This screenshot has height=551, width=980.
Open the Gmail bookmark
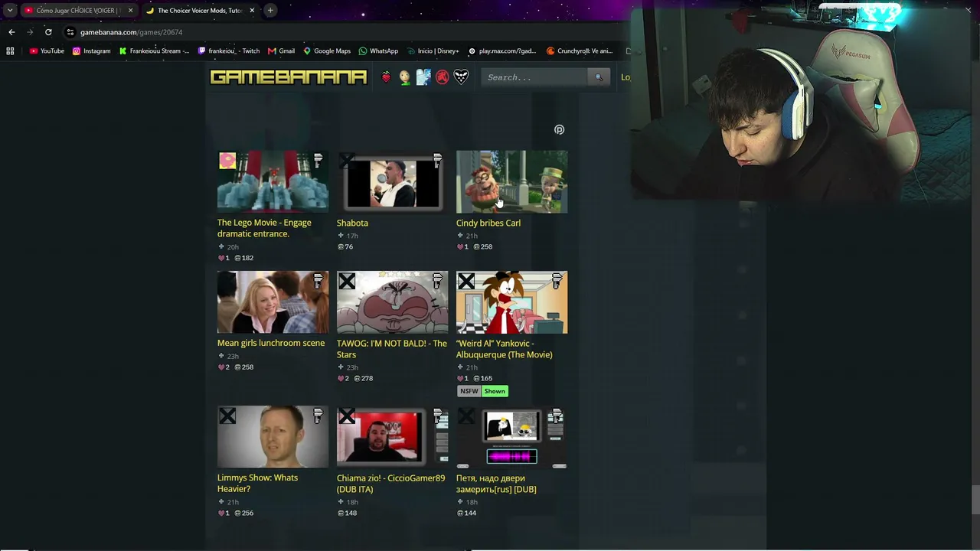point(281,51)
